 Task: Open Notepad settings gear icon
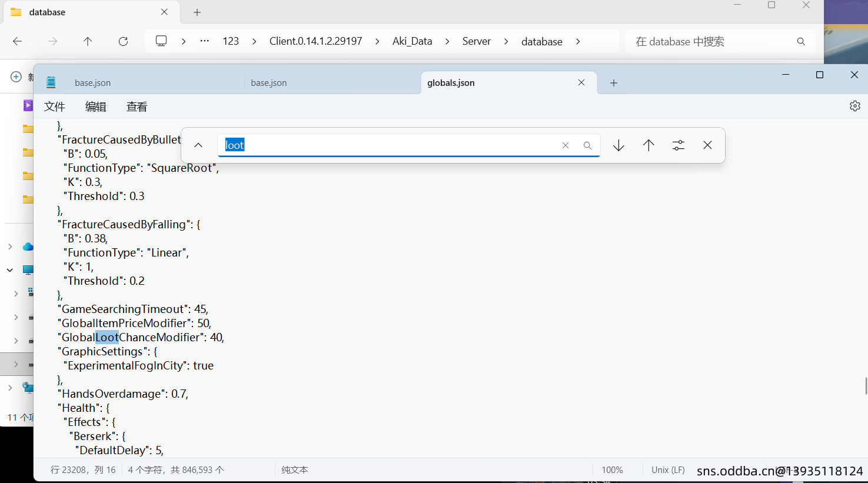854,106
